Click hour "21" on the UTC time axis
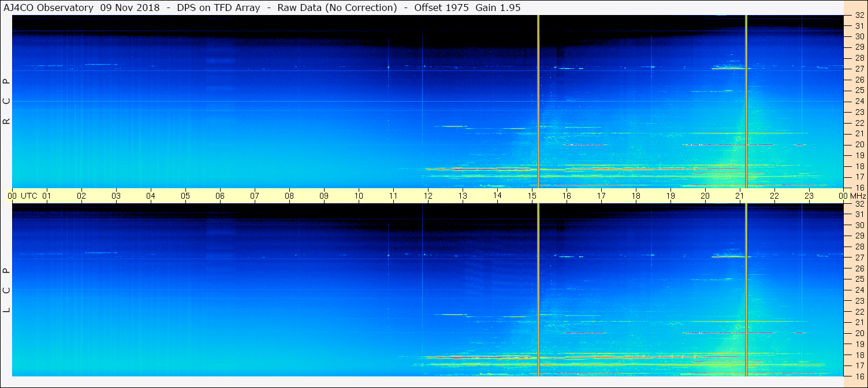The image size is (868, 388). click(x=740, y=196)
